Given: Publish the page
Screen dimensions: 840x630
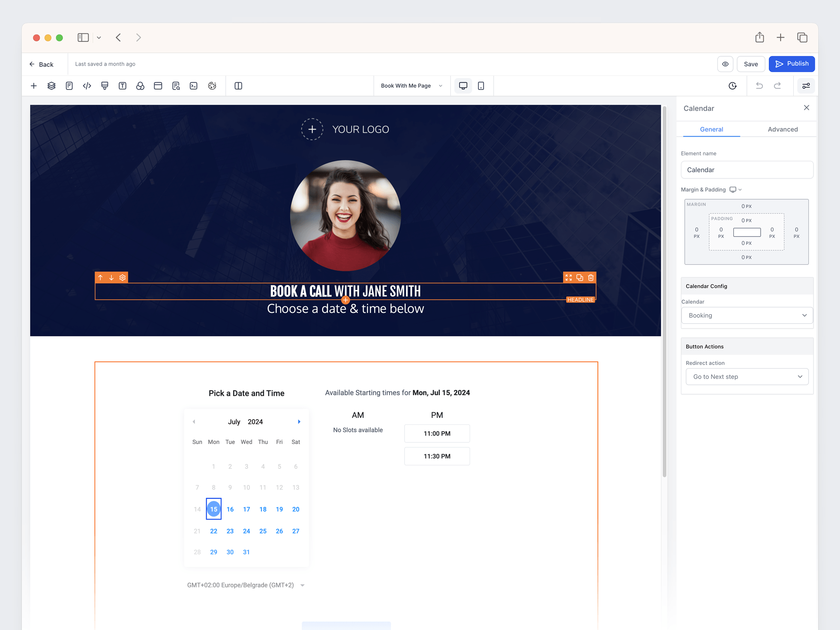Looking at the screenshot, I should [x=792, y=64].
